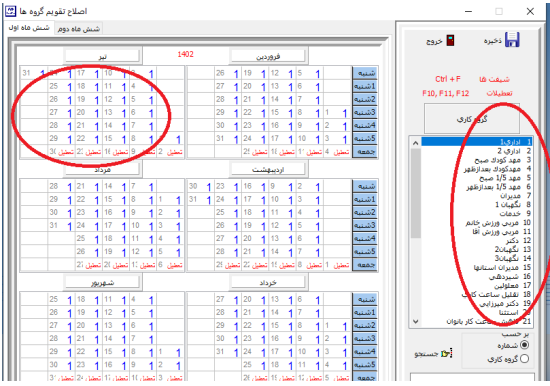The image size is (550, 386).
Task: Click the up arrow of the group list scrollbar
Action: [415, 143]
